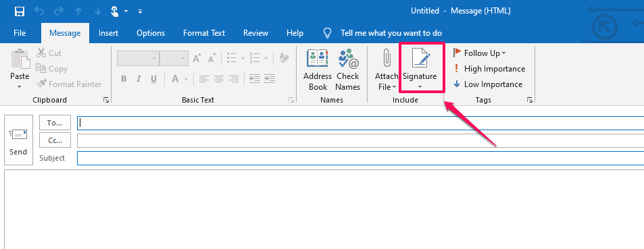Click the Numbering list icon
Image resolution: width=644 pixels, height=249 pixels.
click(x=255, y=58)
